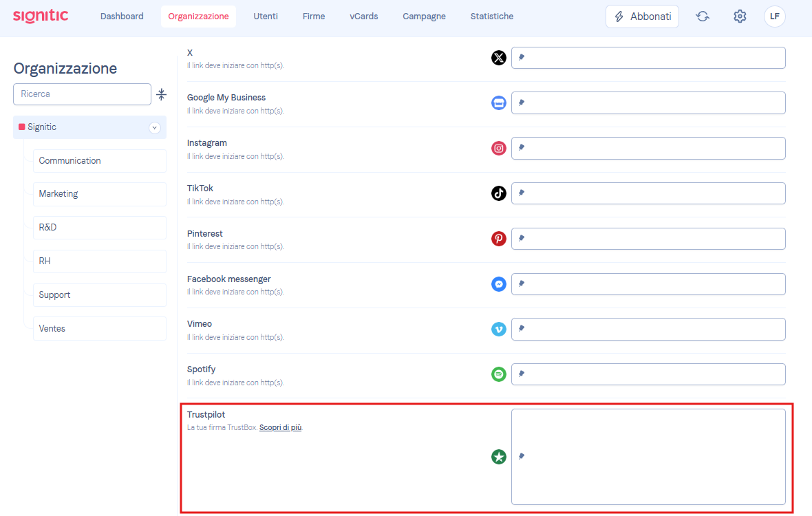Click the Organizzazione sidebar heading
This screenshot has width=812, height=516.
[65, 68]
